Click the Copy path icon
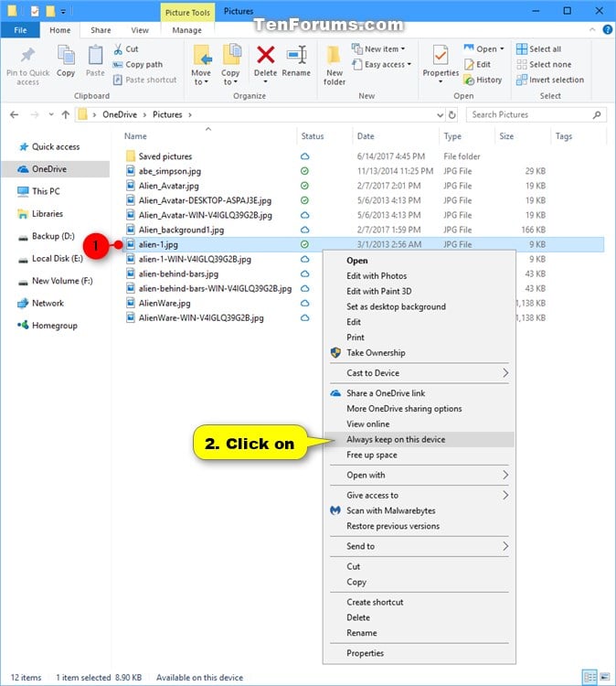This screenshot has width=616, height=686. coord(118,65)
